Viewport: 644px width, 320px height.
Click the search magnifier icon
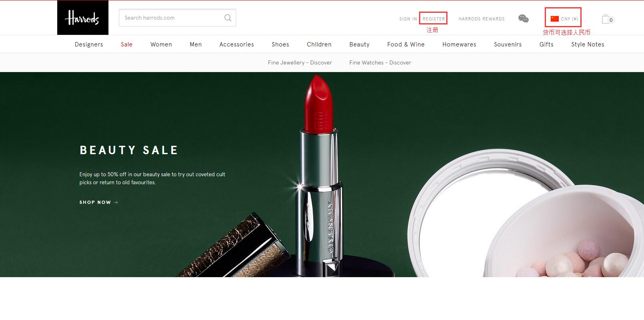(228, 18)
